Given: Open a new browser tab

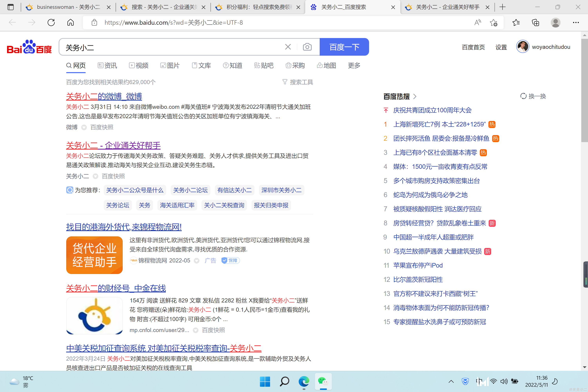Looking at the screenshot, I should (503, 7).
